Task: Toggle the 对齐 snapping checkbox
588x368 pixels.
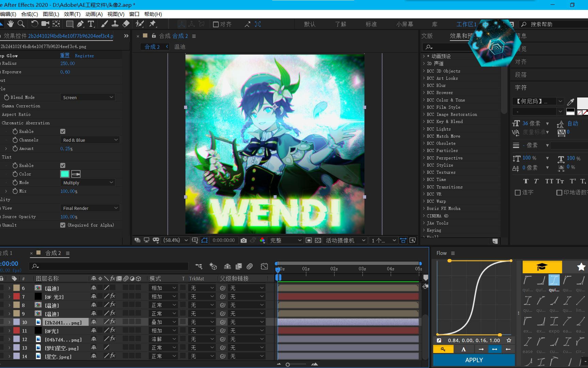Action: 216,24
